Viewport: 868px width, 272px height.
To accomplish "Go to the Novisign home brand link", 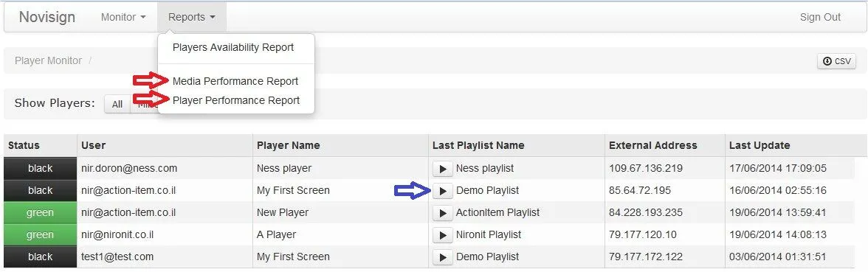I will 47,17.
